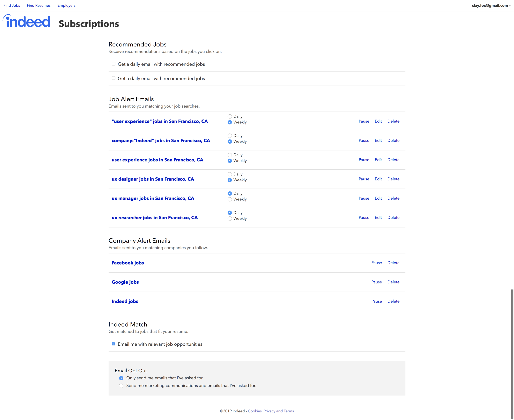Pause the Indeed jobs company alert
Image resolution: width=514 pixels, height=420 pixels.
pyautogui.click(x=376, y=301)
